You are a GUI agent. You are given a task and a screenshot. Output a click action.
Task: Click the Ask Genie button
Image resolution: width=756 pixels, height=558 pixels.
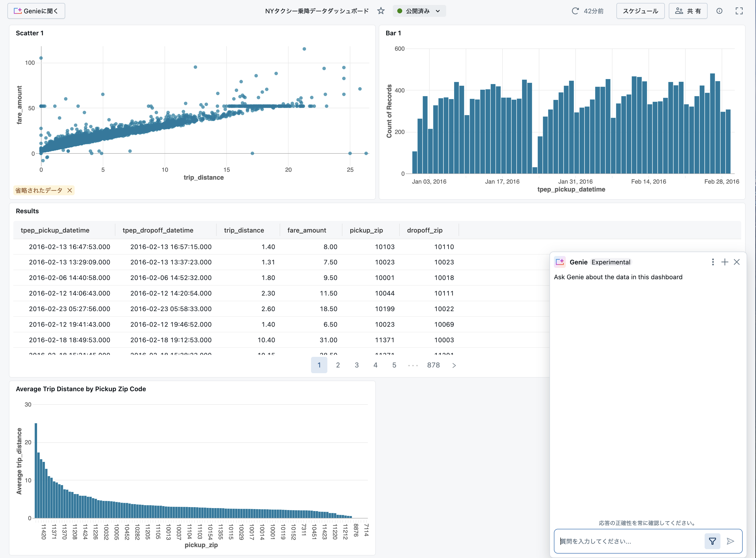pyautogui.click(x=36, y=11)
